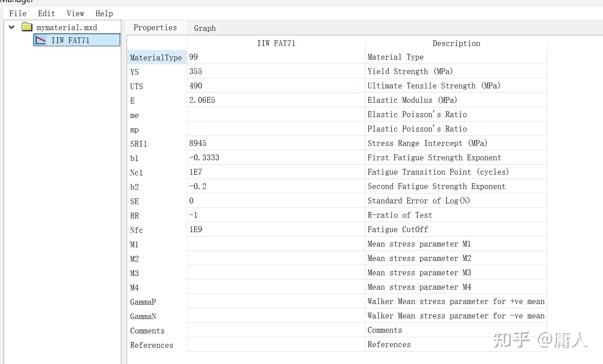Click the b1 exponent value cell
603x364 pixels.
pyautogui.click(x=276, y=158)
